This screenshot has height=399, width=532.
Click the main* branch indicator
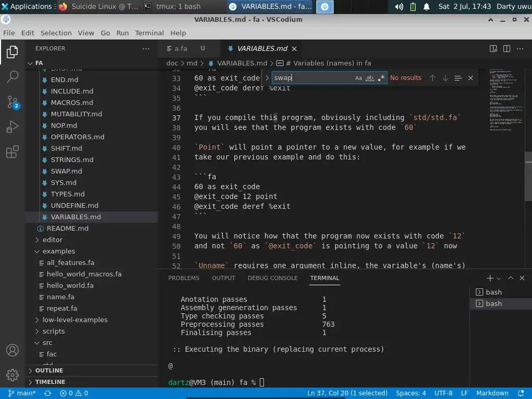point(22,393)
